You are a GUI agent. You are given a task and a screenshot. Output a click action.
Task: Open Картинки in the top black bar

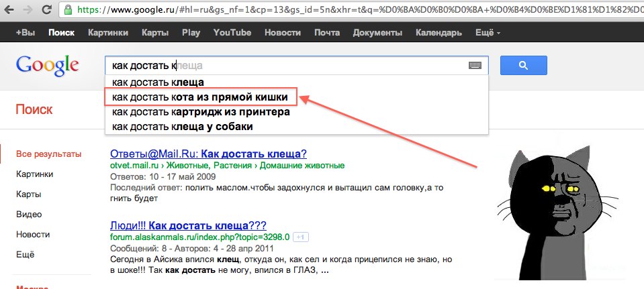108,33
